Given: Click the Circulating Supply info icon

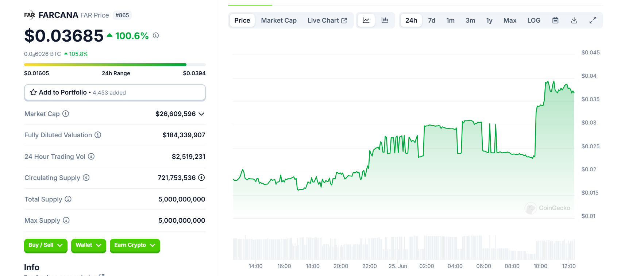Looking at the screenshot, I should point(86,178).
